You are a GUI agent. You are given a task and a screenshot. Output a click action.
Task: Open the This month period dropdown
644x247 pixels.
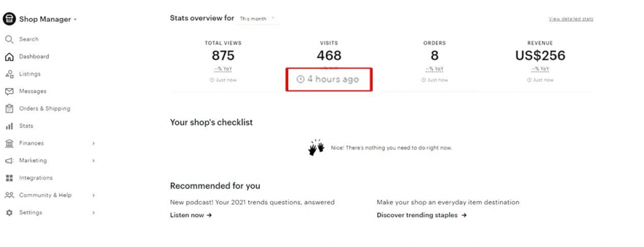[257, 19]
